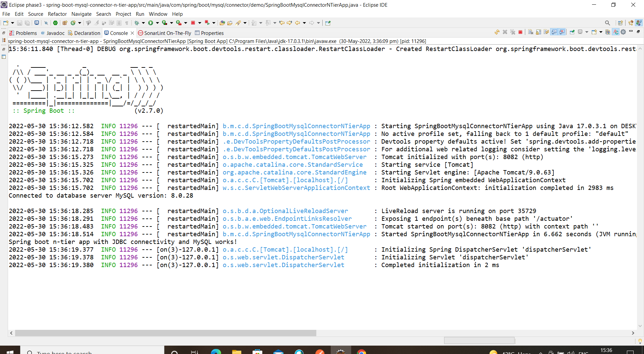
Task: Click the taskbar clock showing 15:36
Action: click(606, 350)
